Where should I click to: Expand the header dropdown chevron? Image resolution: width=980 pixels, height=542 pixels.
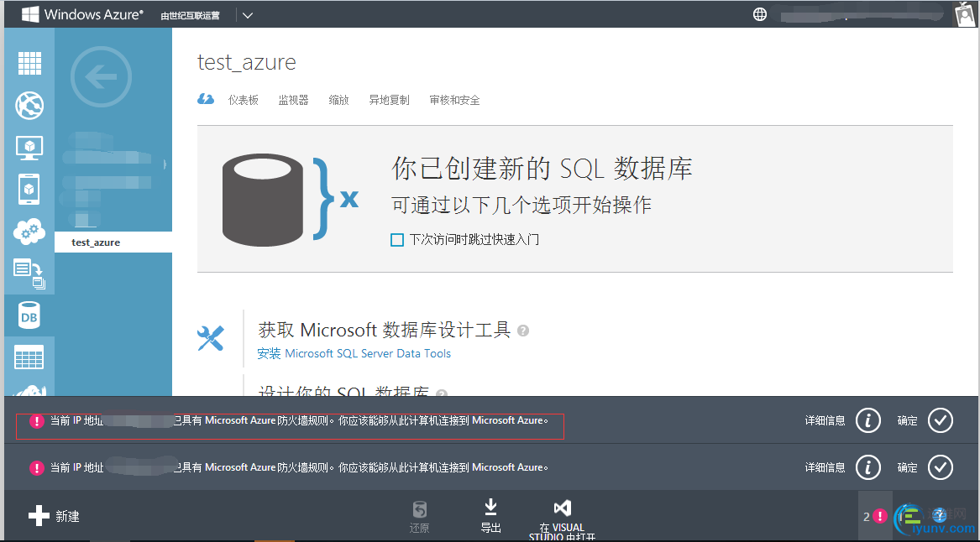pos(248,15)
